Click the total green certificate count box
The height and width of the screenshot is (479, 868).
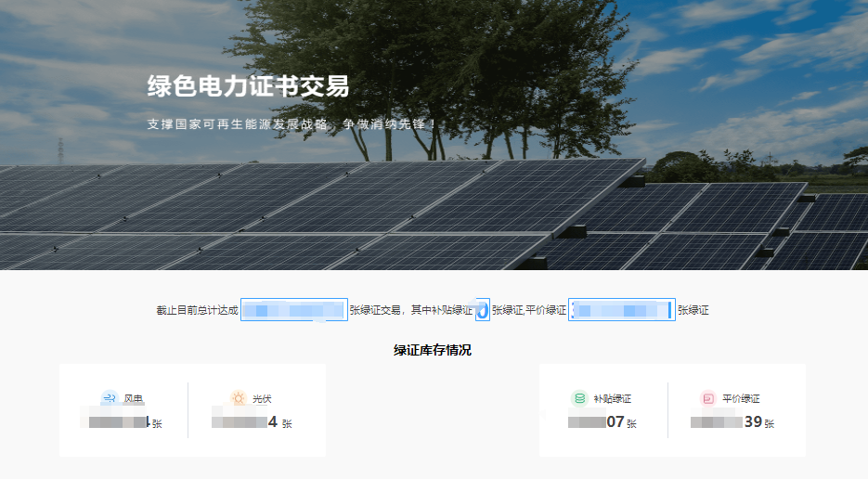pos(294,309)
